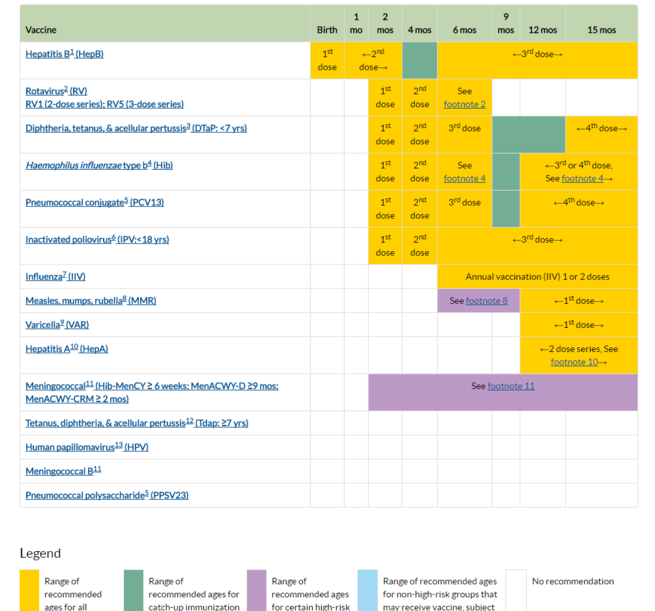Click the 2 mos column header

[385, 23]
